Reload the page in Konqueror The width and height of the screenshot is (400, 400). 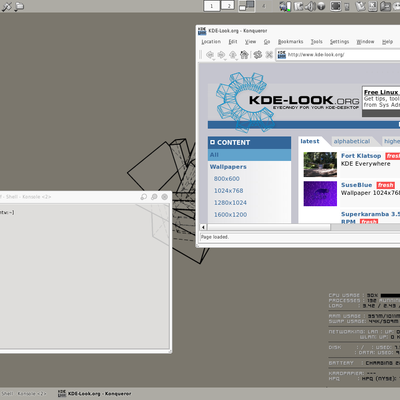[x=257, y=54]
